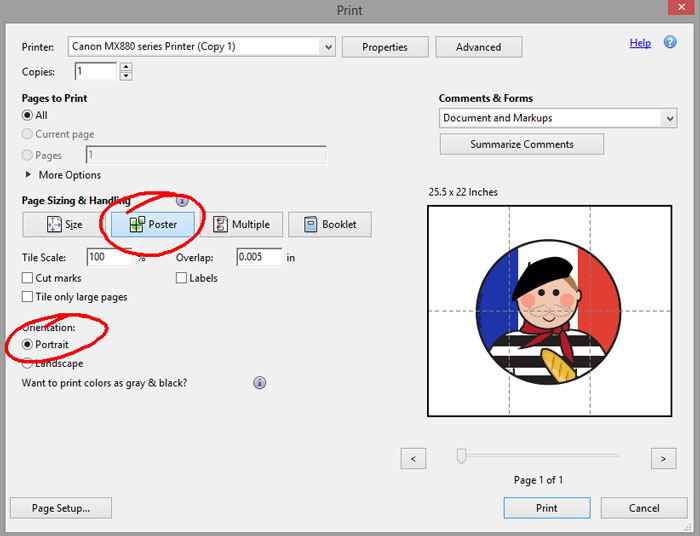This screenshot has height=536, width=700.
Task: Expand More Options under Pages to Print
Action: pyautogui.click(x=28, y=175)
